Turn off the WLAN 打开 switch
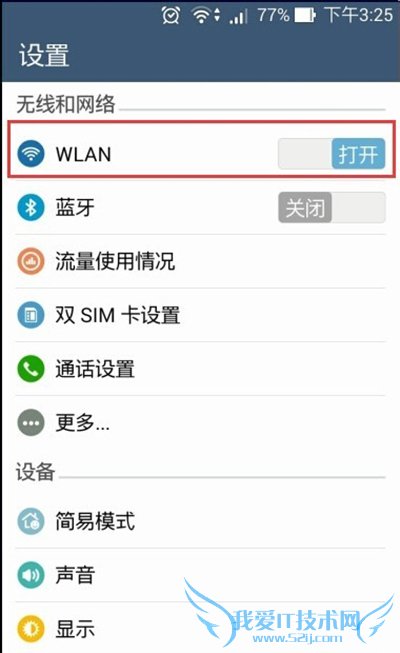This screenshot has width=400, height=653. click(x=332, y=154)
